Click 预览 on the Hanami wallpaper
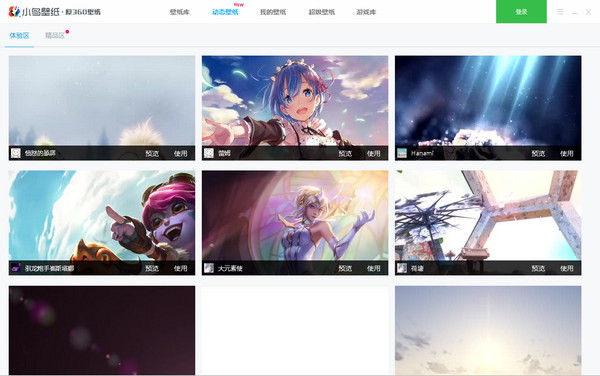The height and width of the screenshot is (376, 600). (x=538, y=153)
